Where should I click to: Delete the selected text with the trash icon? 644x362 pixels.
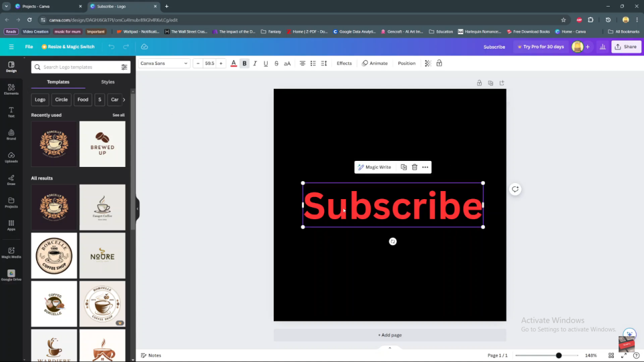[x=415, y=167]
